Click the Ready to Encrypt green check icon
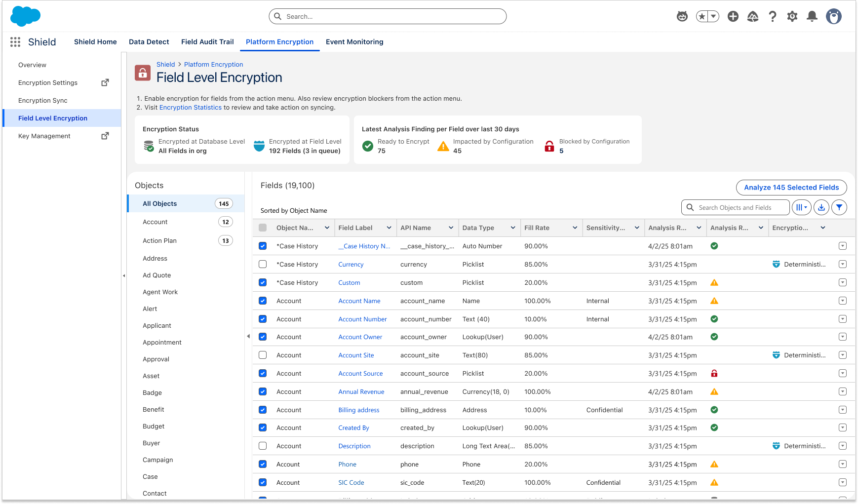The image size is (858, 504). [x=368, y=146]
